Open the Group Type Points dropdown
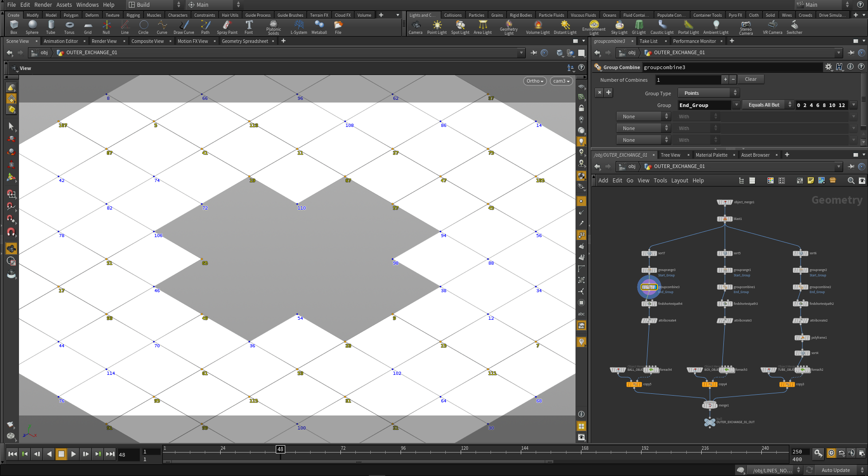Screen dimensions: 868x476 [x=708, y=93]
